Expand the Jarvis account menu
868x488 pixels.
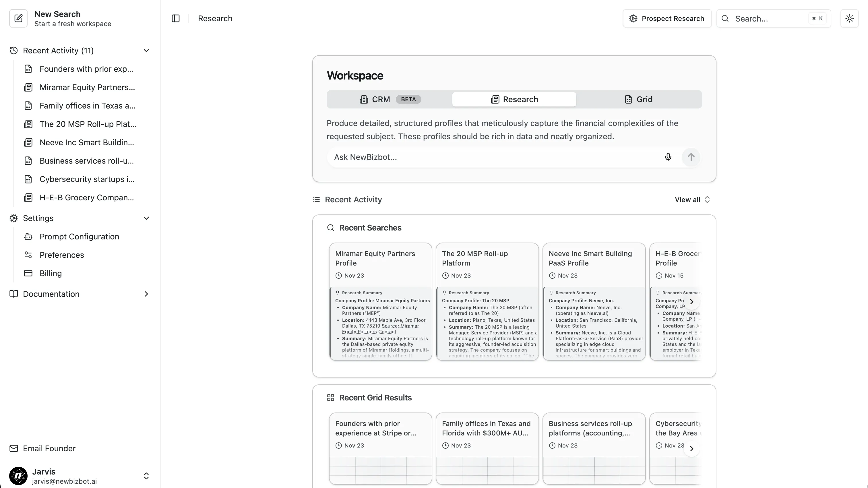pyautogui.click(x=146, y=476)
